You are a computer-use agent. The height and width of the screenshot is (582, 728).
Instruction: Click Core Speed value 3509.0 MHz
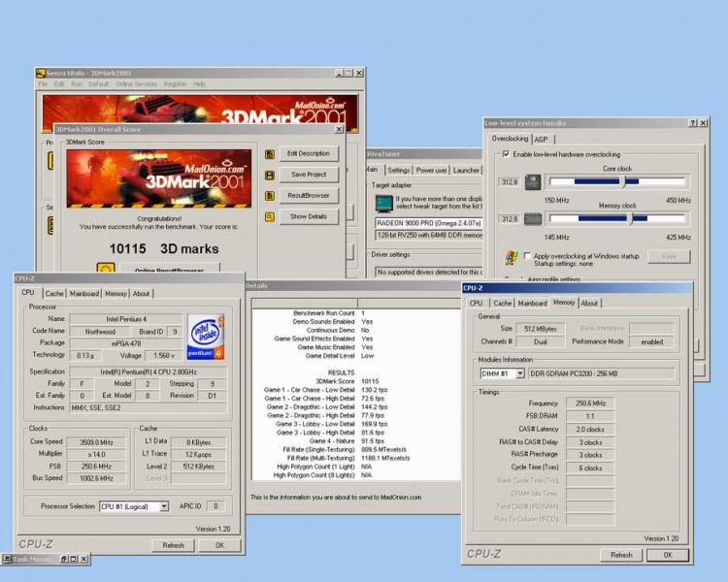tap(96, 442)
